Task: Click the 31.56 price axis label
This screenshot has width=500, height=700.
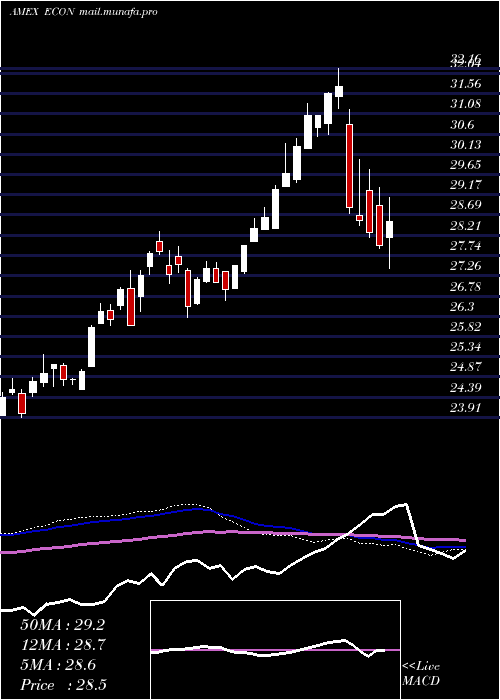Action: [x=466, y=83]
